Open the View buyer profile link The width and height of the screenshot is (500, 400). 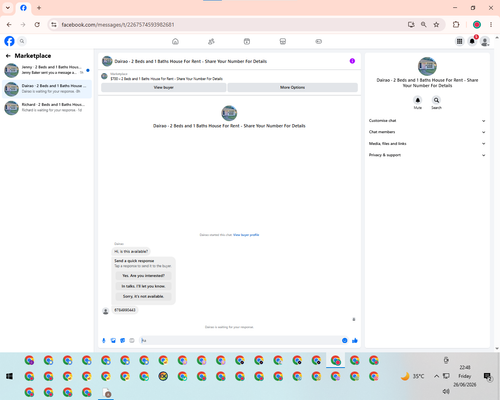(x=246, y=235)
